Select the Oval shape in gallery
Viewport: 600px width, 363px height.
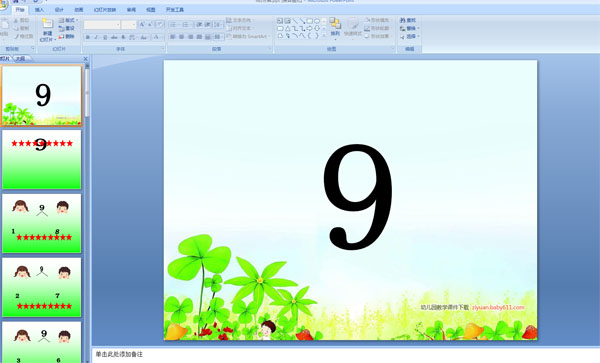(317, 21)
